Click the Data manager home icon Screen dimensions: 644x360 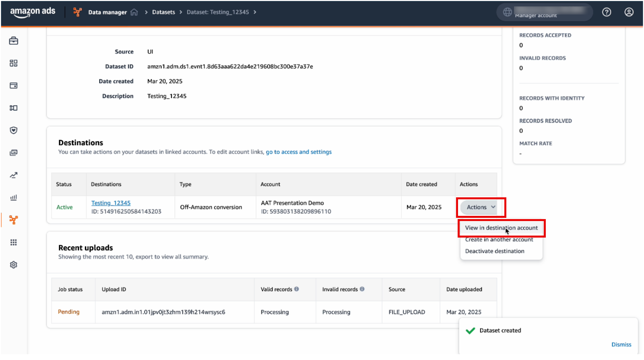134,12
